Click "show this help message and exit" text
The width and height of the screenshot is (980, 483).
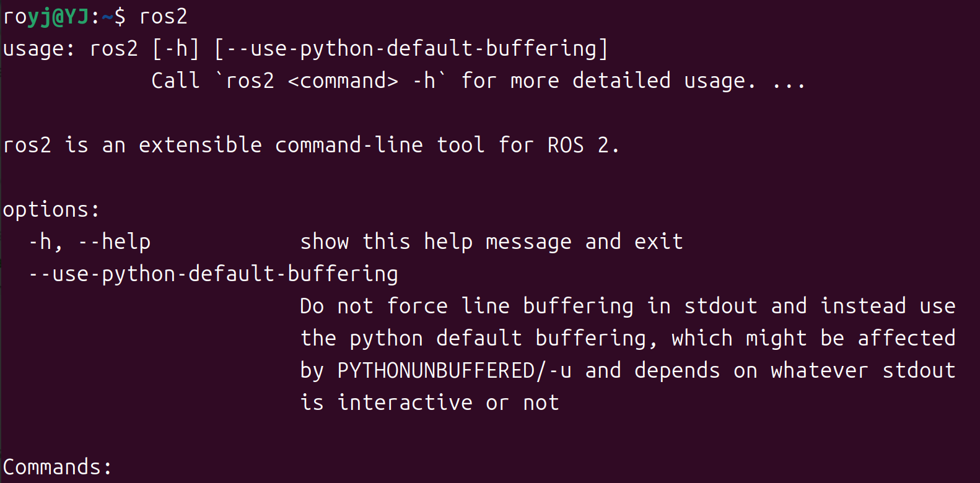coord(491,242)
